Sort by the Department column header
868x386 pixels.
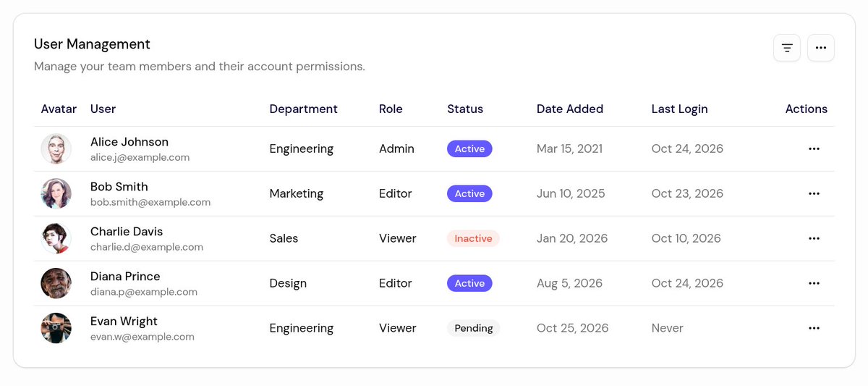[x=303, y=109]
